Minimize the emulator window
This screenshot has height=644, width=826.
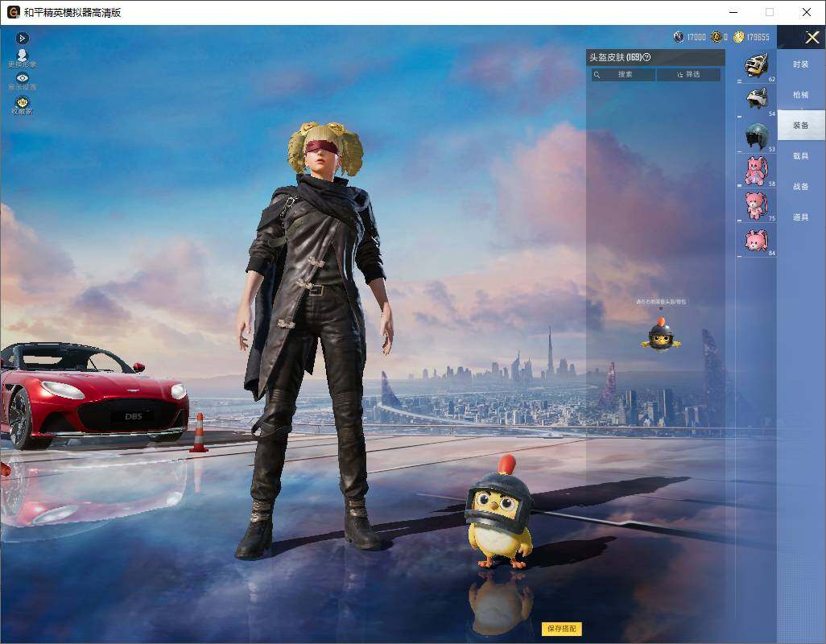pos(733,12)
